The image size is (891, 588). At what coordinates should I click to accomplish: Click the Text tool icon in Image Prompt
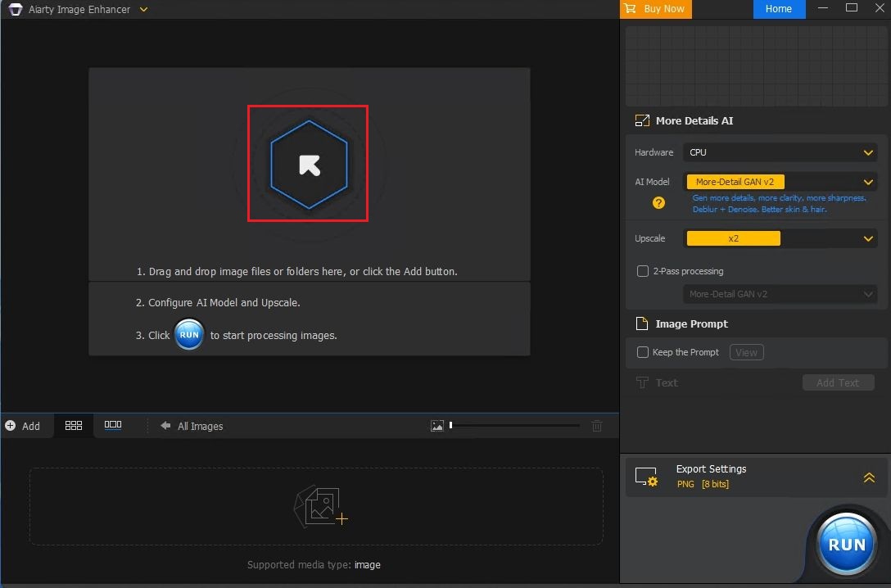click(643, 382)
